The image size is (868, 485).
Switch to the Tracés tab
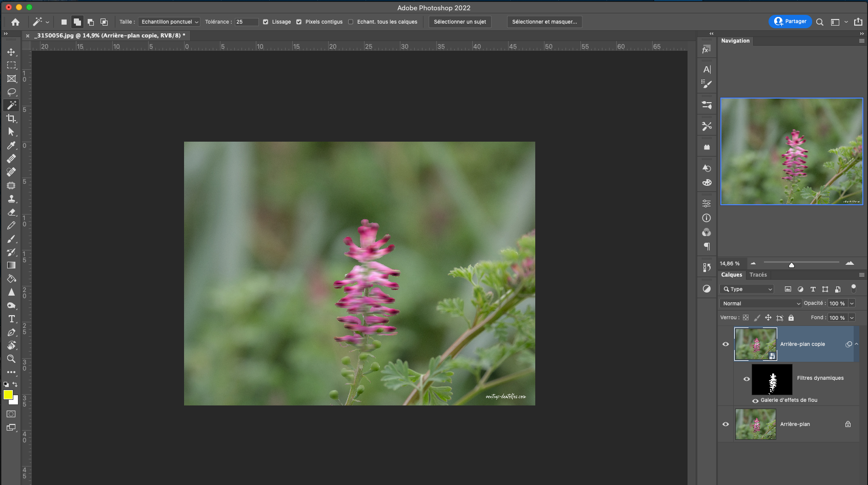(758, 275)
